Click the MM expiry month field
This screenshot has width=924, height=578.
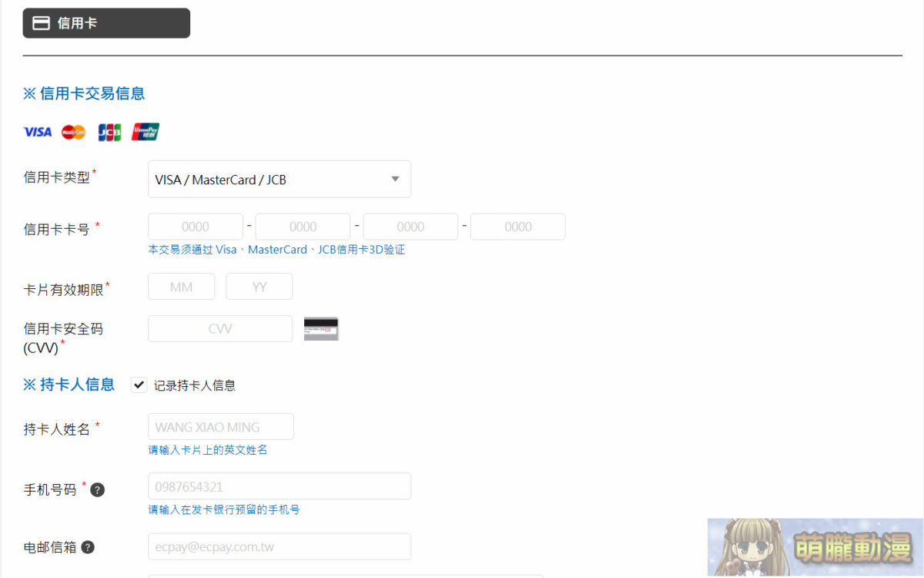coord(181,287)
